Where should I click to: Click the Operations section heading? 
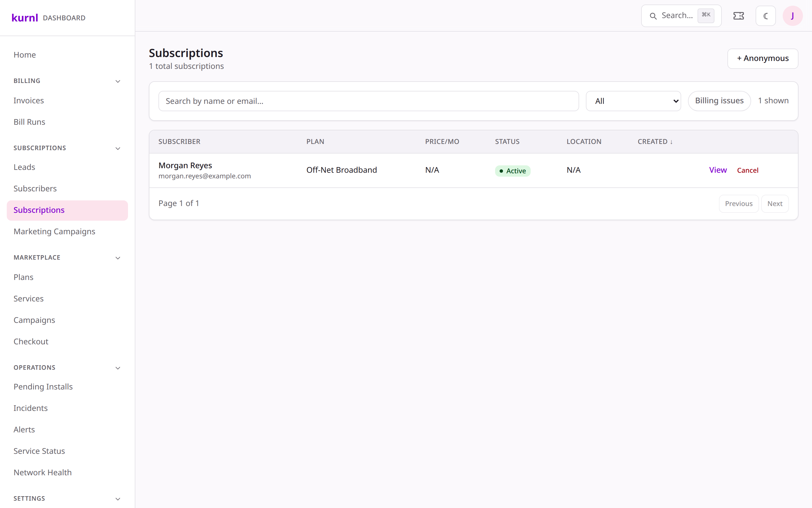tap(35, 367)
